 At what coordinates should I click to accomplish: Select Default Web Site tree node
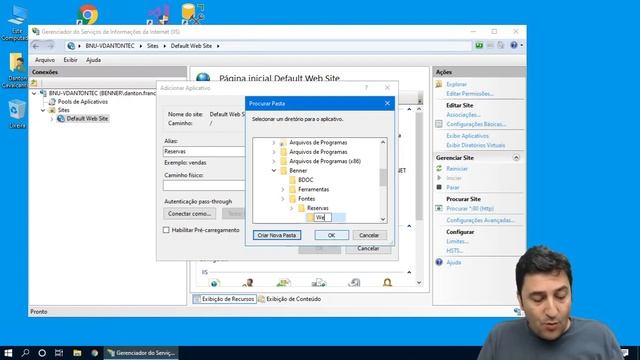click(87, 119)
